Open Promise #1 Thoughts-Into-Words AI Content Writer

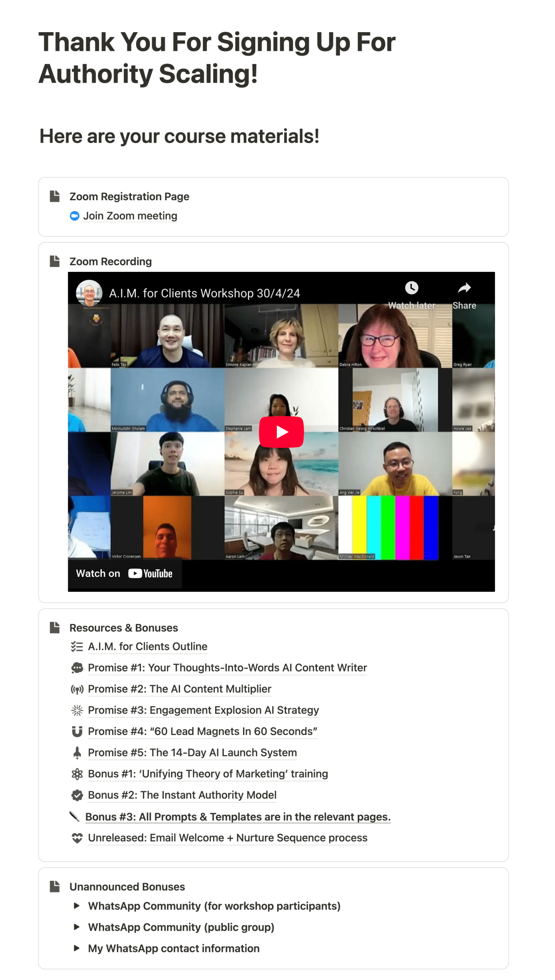pos(227,668)
